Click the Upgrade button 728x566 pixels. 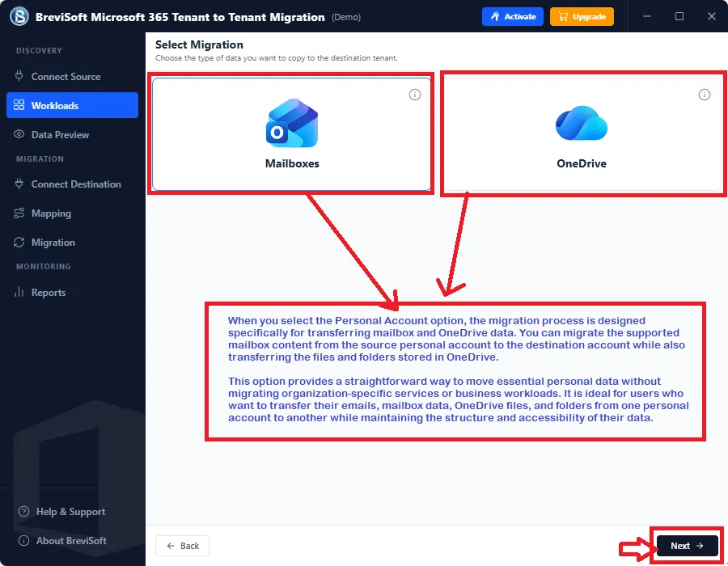click(x=582, y=17)
